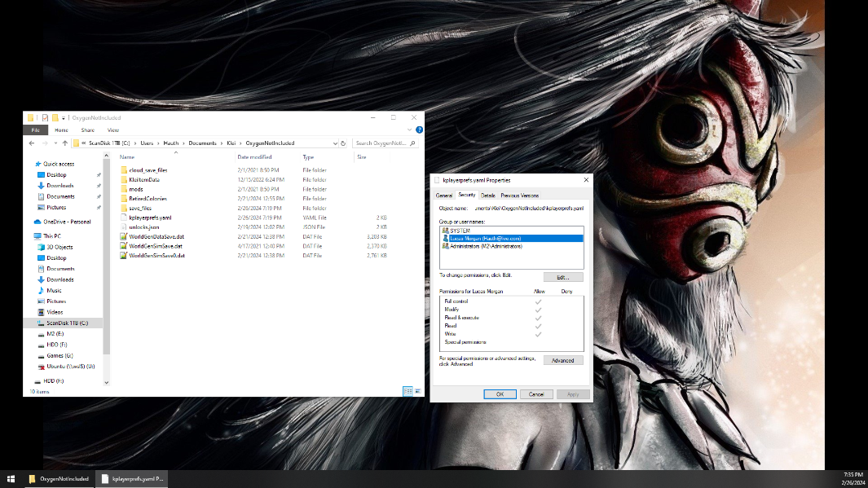Open the View ribbon tab
Image resolution: width=868 pixels, height=488 pixels.
[113, 130]
